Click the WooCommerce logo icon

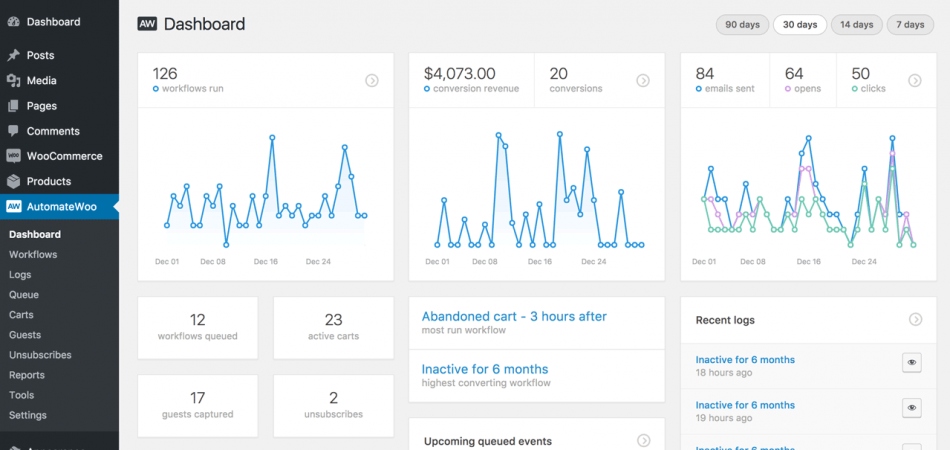coord(13,156)
